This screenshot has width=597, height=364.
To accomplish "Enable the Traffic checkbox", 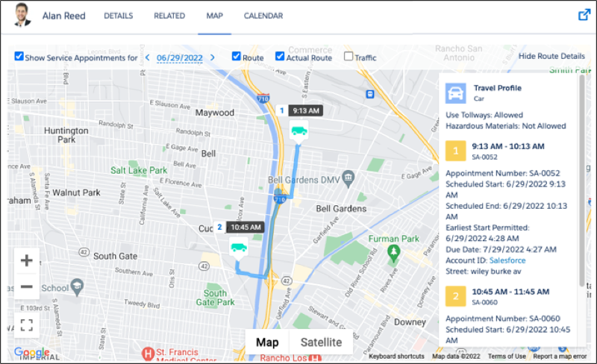I will tap(348, 57).
